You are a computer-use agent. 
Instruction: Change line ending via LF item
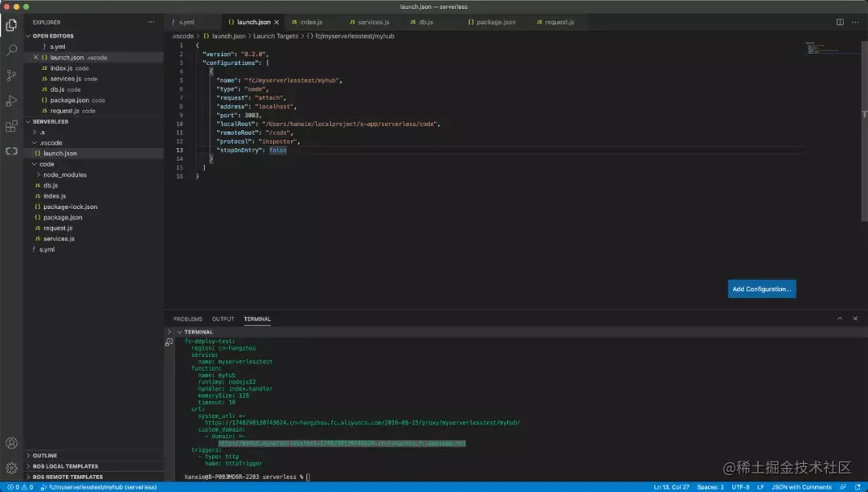pos(760,487)
